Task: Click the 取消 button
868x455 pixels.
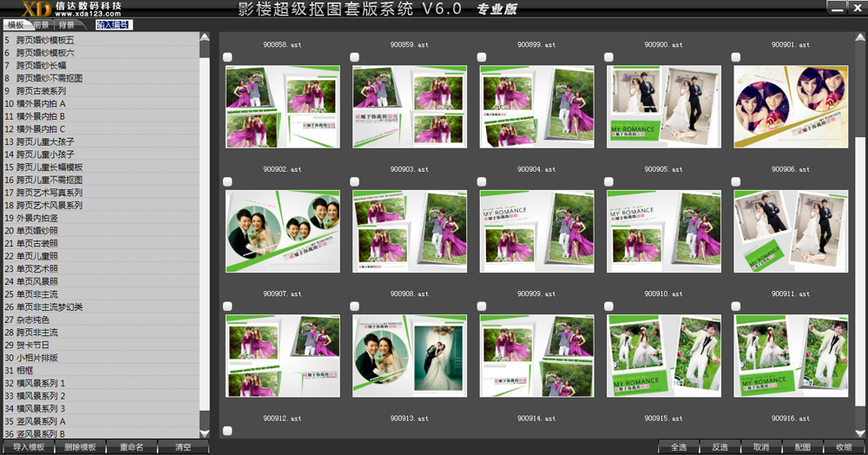Action: click(x=762, y=447)
